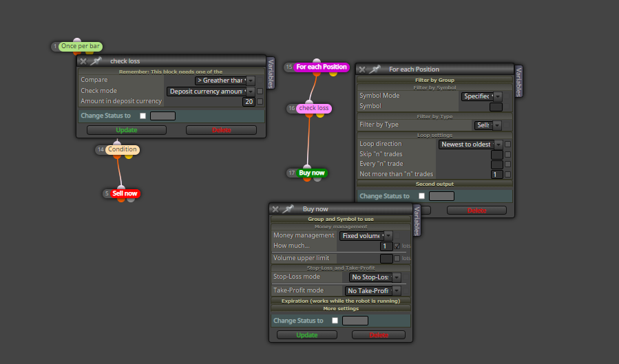Close the Buy now panel

(x=275, y=209)
